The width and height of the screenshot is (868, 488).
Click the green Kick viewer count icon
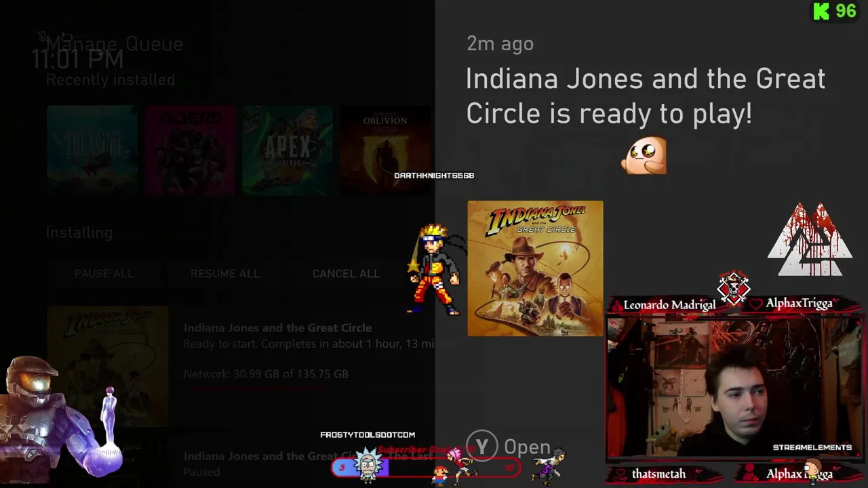click(x=821, y=12)
